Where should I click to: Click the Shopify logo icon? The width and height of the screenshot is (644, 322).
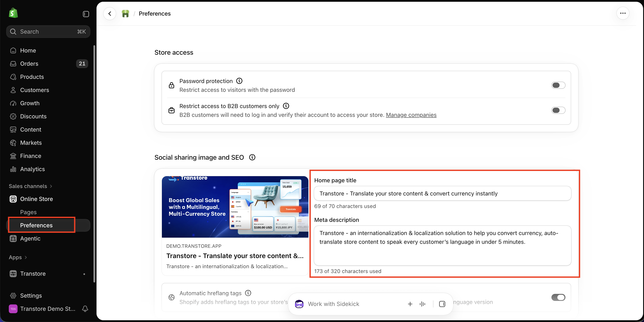[x=13, y=13]
